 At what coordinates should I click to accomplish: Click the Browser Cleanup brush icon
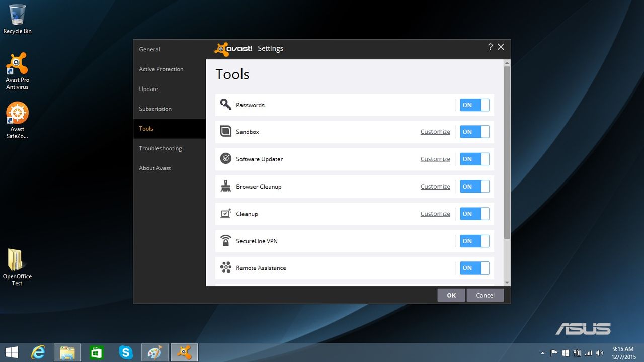pos(225,186)
